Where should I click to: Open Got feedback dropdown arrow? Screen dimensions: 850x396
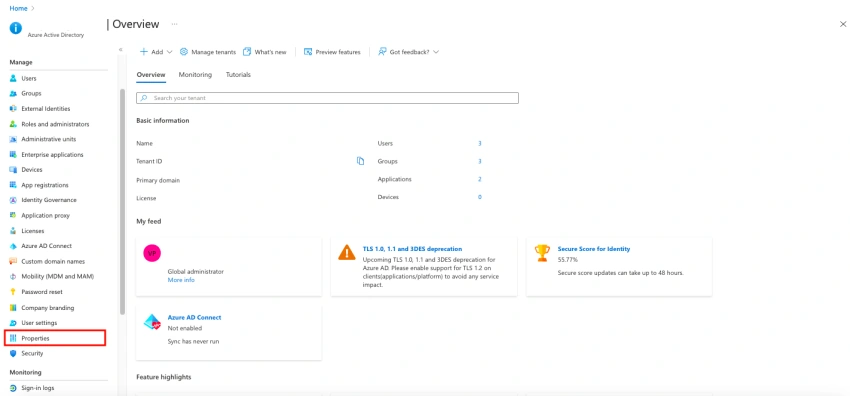[436, 52]
